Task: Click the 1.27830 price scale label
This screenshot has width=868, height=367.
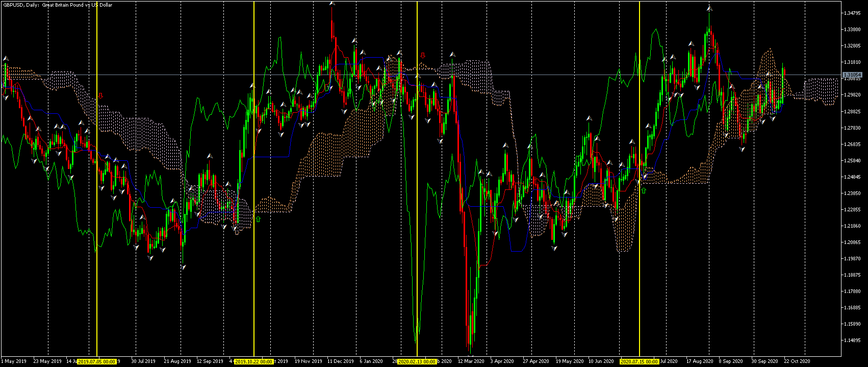Action: 852,128
